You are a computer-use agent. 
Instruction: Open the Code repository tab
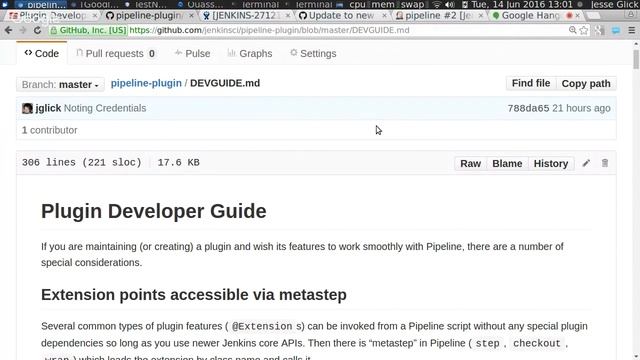(x=42, y=53)
